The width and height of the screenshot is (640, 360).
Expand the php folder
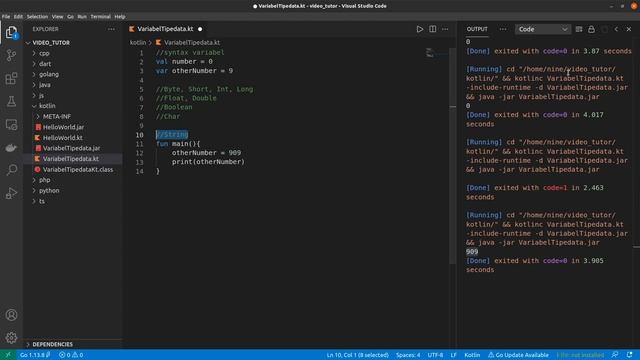pyautogui.click(x=44, y=180)
